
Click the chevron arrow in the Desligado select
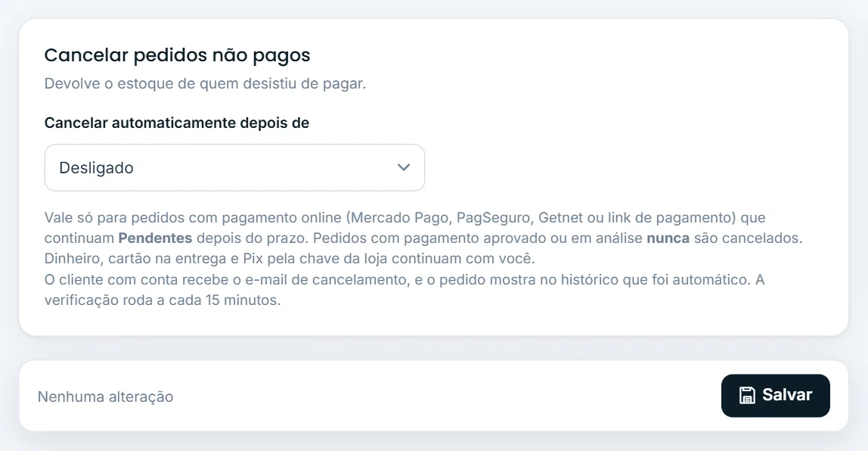pyautogui.click(x=404, y=167)
